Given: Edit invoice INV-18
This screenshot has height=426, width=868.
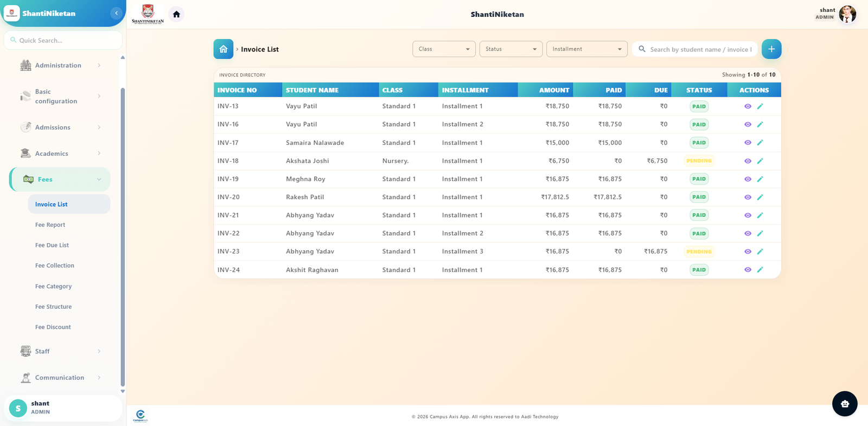Looking at the screenshot, I should (x=760, y=161).
